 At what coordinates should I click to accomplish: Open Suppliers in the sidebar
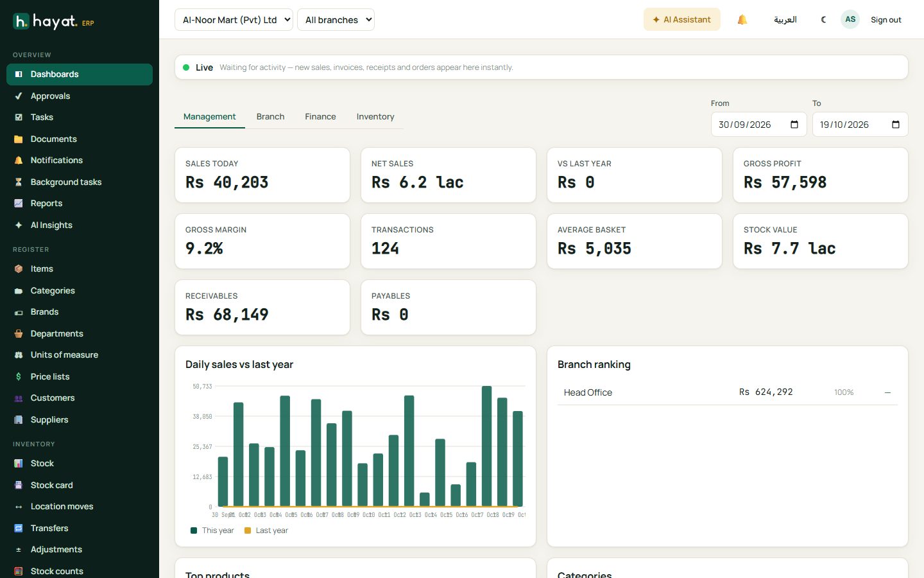tap(80, 420)
